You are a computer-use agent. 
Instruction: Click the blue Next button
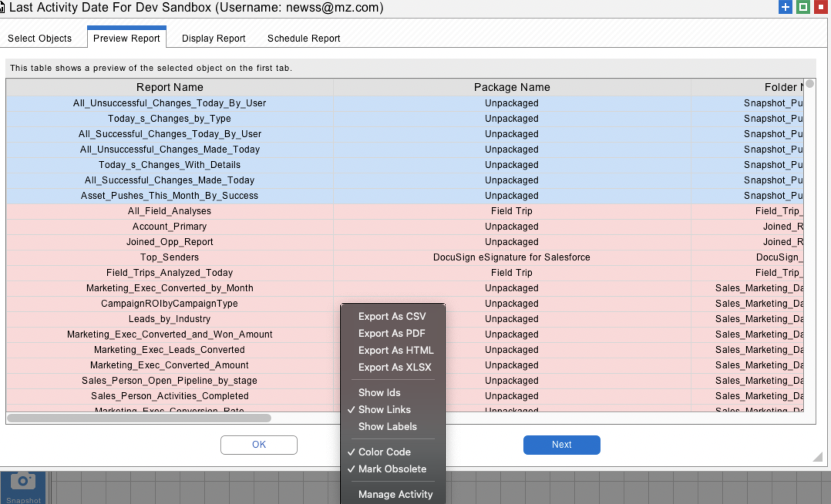coord(561,445)
